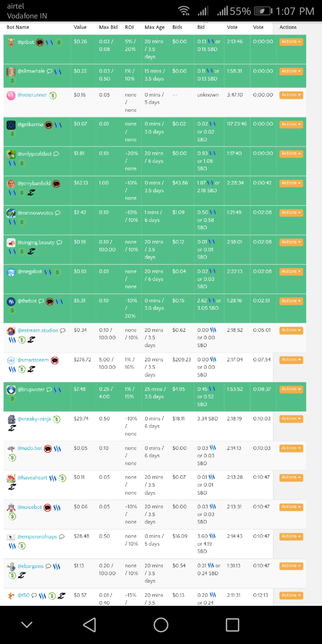Open the @smartsteem bot link
The image size is (322, 644).
coord(33,360)
